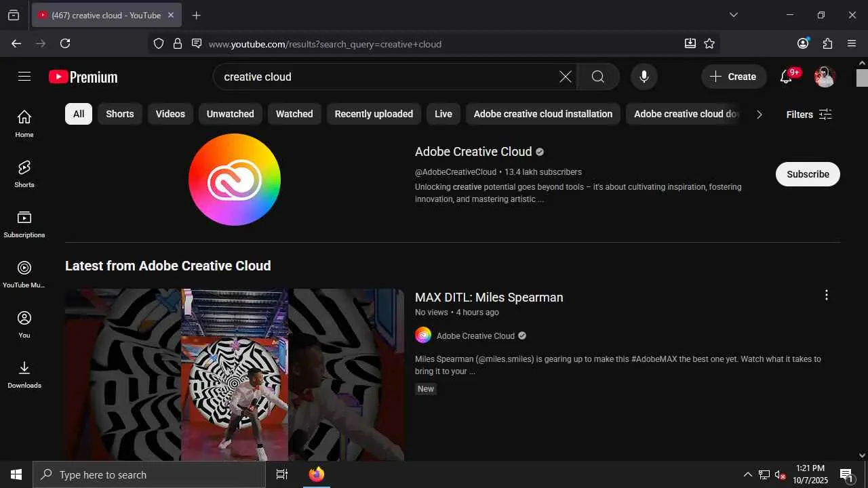Screen dimensions: 868x488
Task: Start voice search with the microphone
Action: pyautogui.click(x=644, y=77)
